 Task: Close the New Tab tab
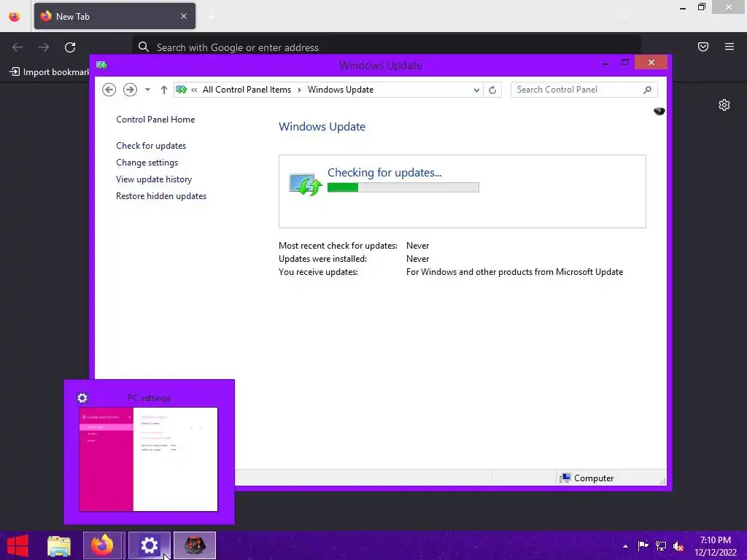(x=183, y=16)
